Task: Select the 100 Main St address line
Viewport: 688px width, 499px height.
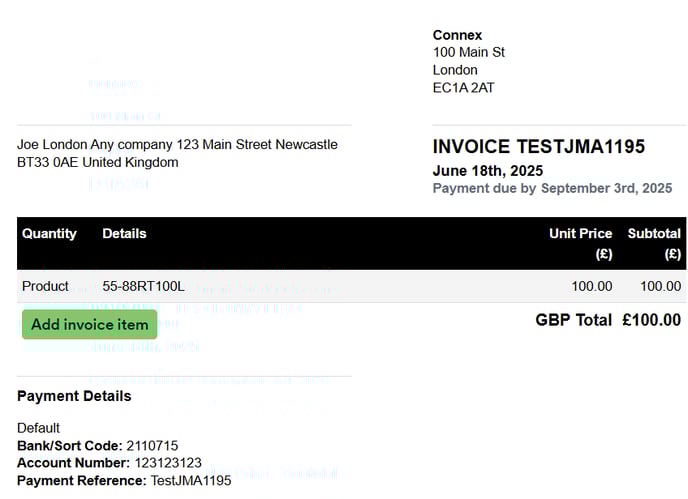Action: pyautogui.click(x=469, y=52)
